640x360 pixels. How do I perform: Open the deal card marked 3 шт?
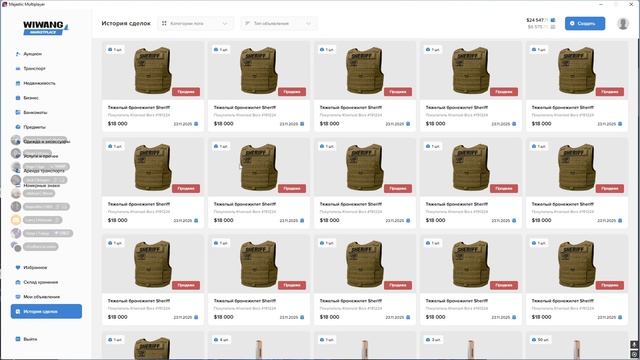pyautogui.click(x=471, y=346)
